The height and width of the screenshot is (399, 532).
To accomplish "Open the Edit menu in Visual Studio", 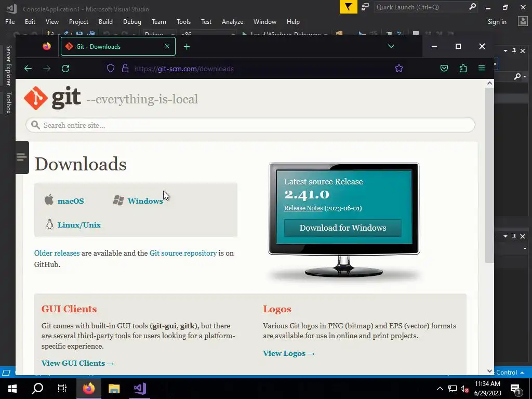I will [x=30, y=22].
